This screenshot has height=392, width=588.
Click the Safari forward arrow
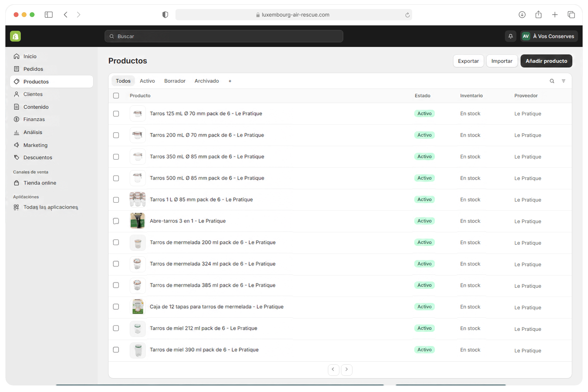[79, 15]
